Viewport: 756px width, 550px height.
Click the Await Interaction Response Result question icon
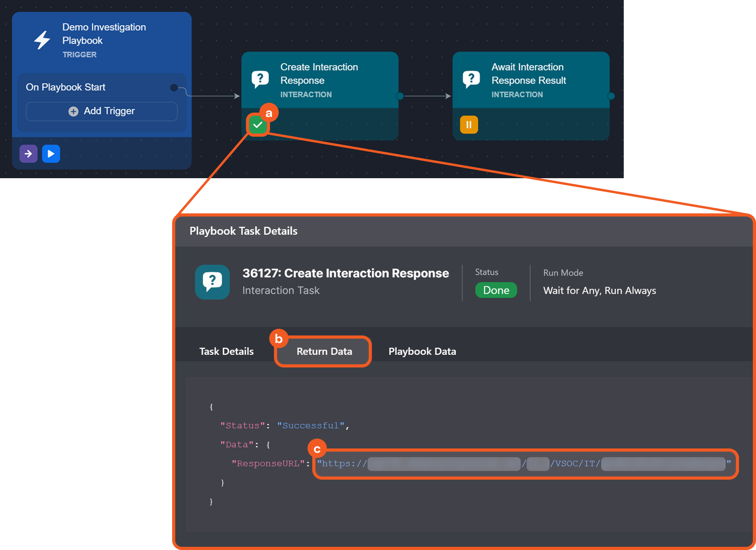tap(471, 79)
